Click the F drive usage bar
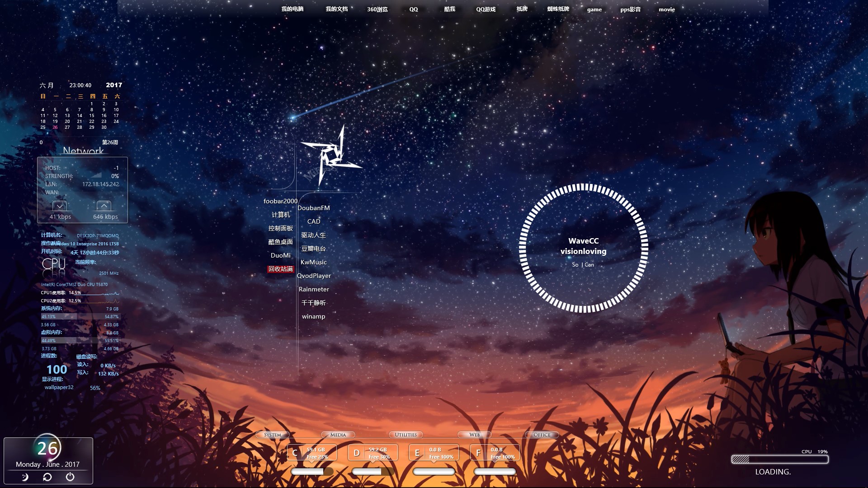 [x=495, y=471]
